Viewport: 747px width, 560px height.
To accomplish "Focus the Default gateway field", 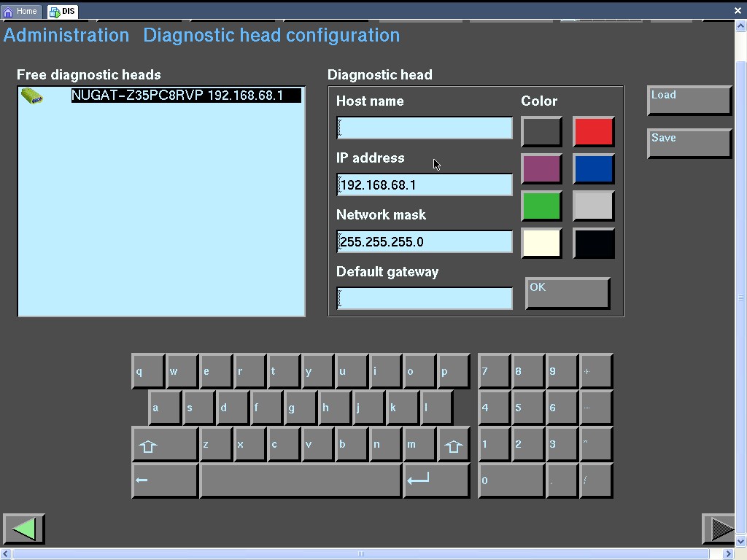I will tap(425, 298).
